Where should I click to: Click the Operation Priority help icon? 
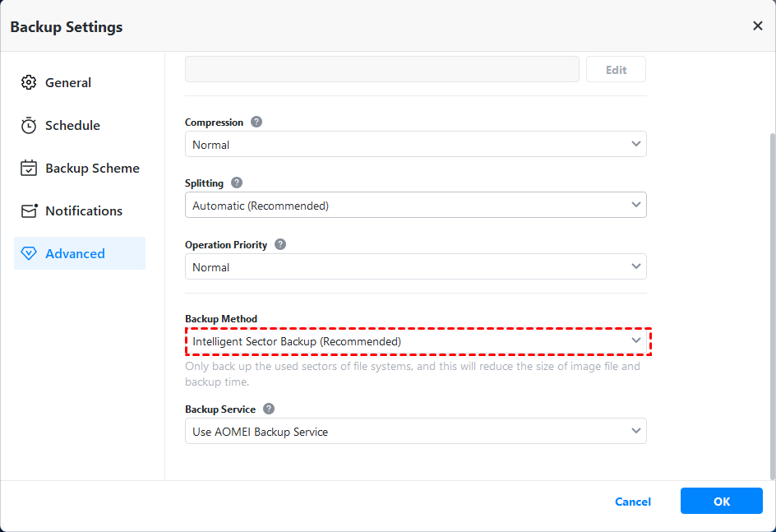point(280,244)
